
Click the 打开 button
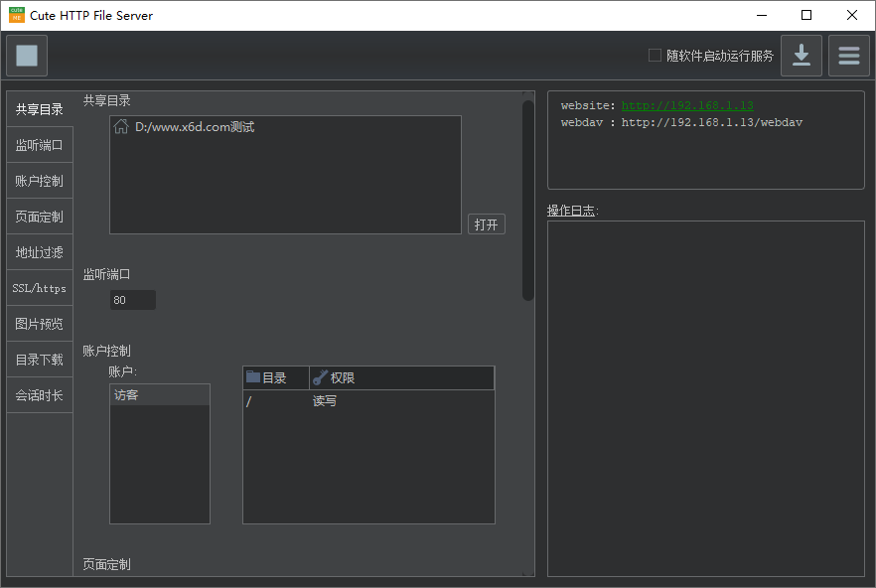point(486,224)
